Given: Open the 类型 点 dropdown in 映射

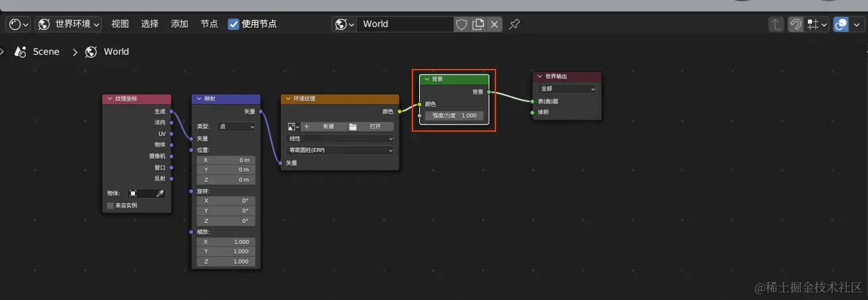Looking at the screenshot, I should 236,126.
